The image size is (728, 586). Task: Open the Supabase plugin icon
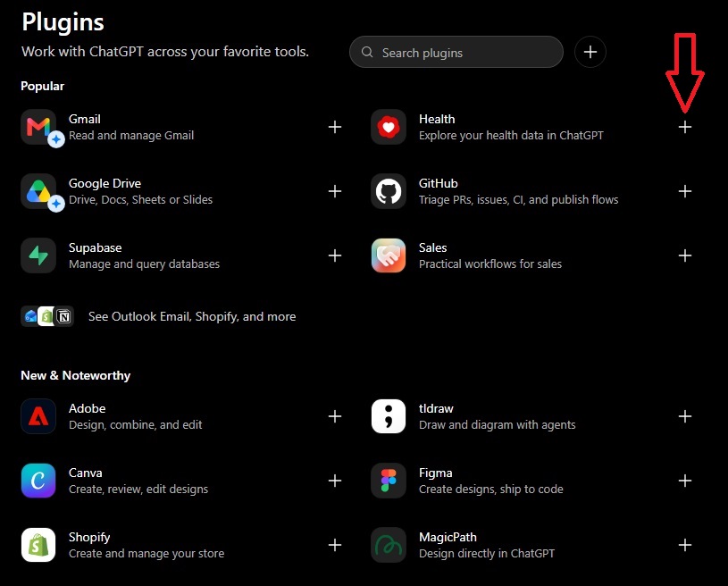[38, 255]
